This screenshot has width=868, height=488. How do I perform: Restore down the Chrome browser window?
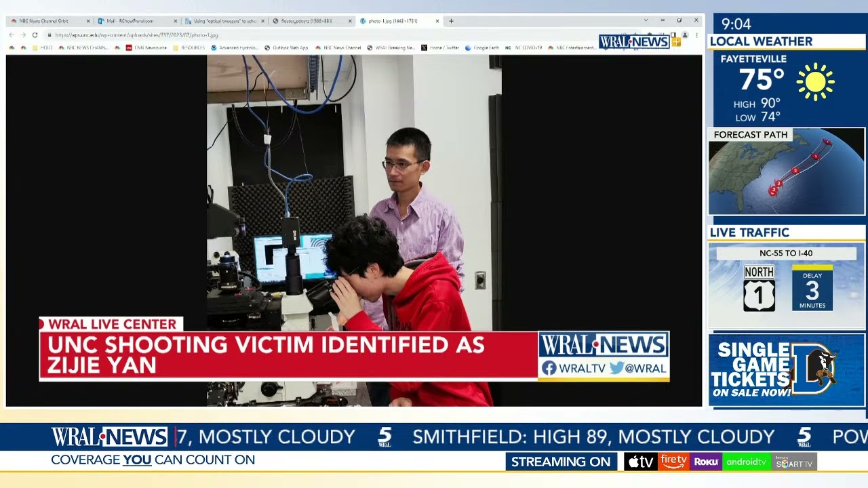(679, 20)
